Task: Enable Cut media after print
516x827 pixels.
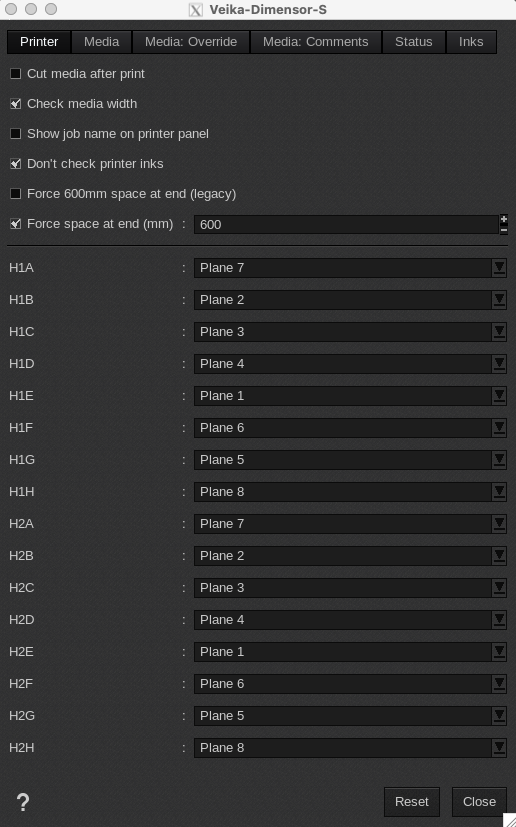Action: 16,74
